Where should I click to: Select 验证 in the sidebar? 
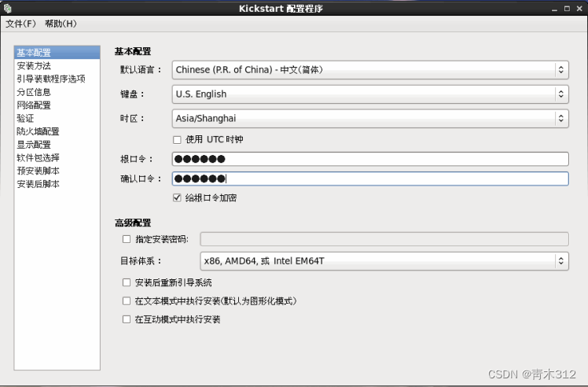click(57, 118)
